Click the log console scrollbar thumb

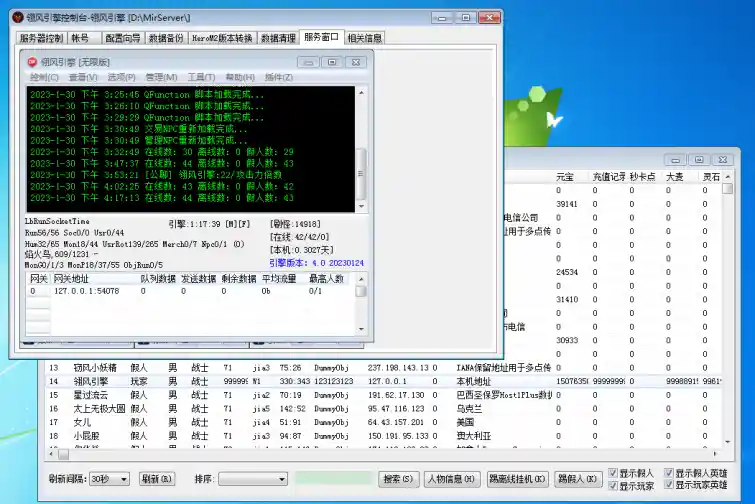pyautogui.click(x=361, y=174)
